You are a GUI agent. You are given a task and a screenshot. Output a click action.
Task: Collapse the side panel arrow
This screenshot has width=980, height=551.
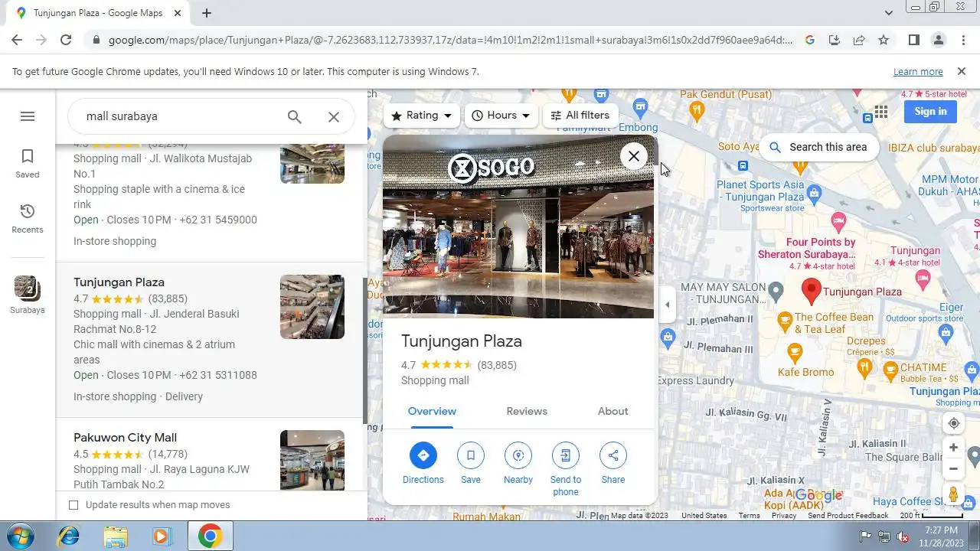[667, 305]
